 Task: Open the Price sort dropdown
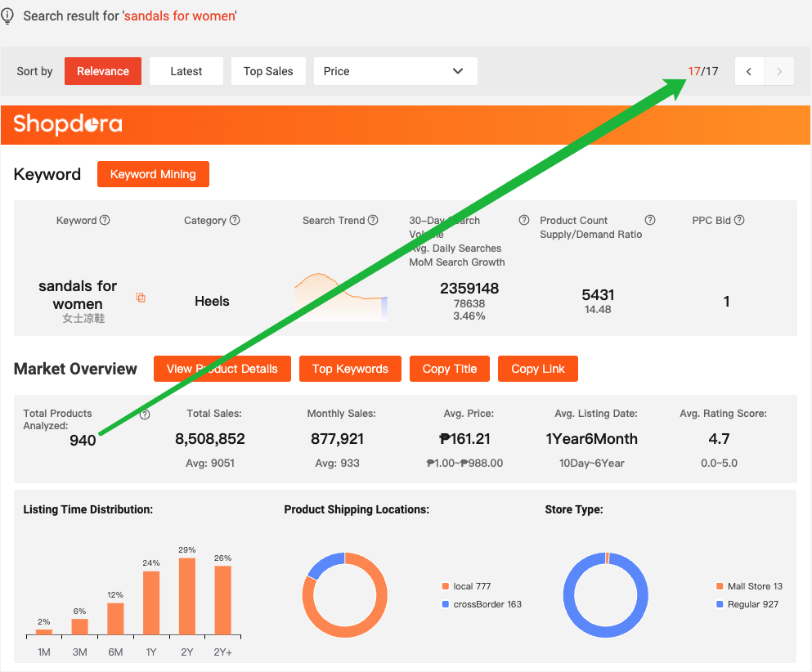click(395, 71)
